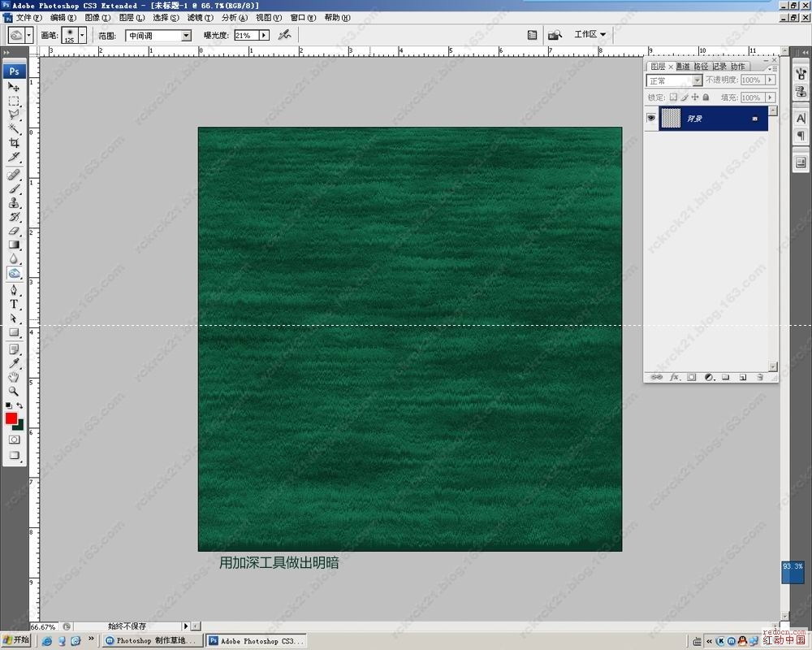Viewport: 812px width, 650px height.
Task: Change the screen mode
Action: click(14, 456)
